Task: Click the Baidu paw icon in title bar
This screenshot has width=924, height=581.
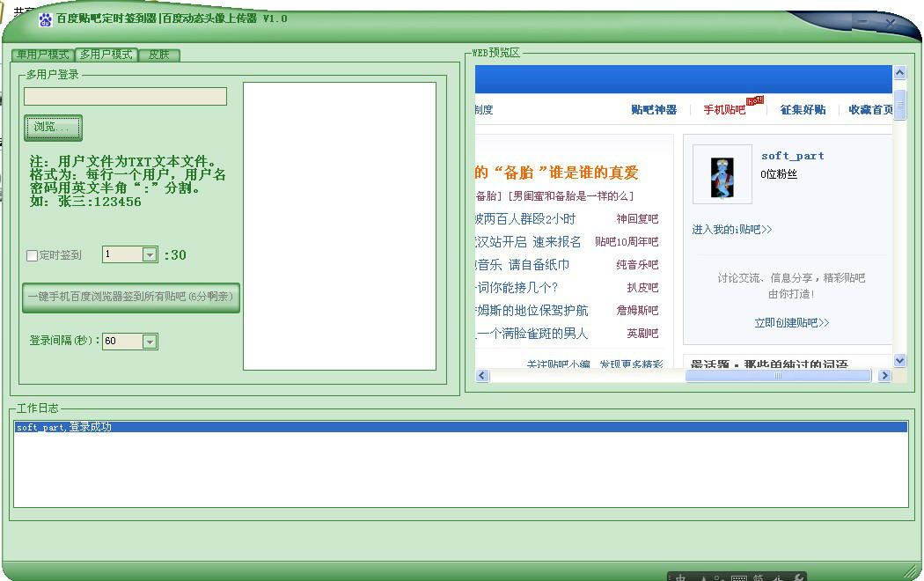Action: pyautogui.click(x=46, y=20)
